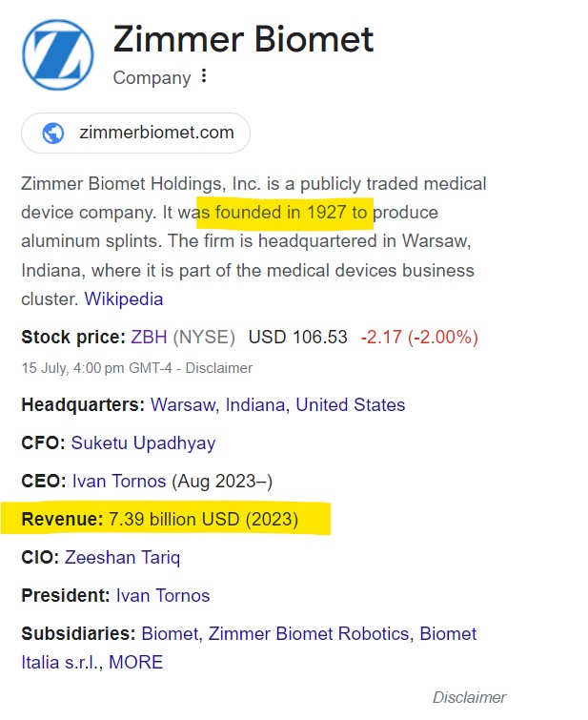Open the three-dot more options menu

[x=204, y=75]
